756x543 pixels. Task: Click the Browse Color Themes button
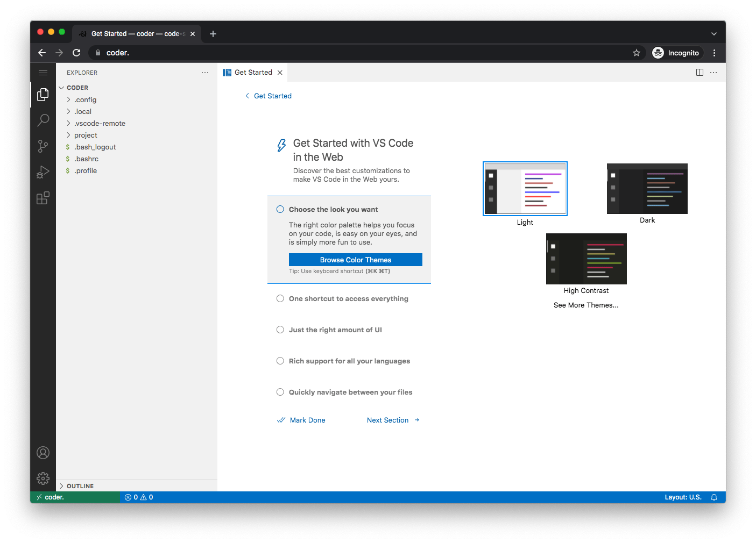pos(355,260)
